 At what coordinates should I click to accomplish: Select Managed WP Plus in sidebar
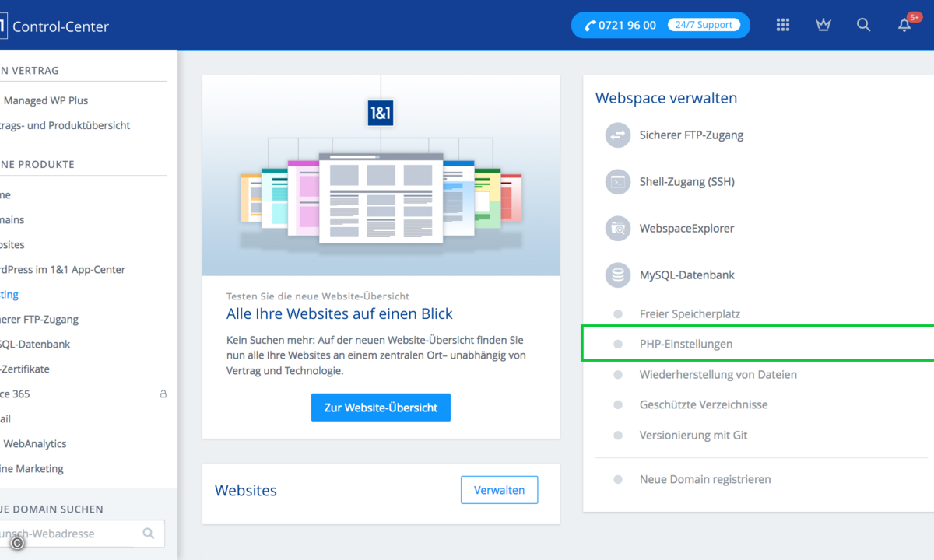point(46,100)
